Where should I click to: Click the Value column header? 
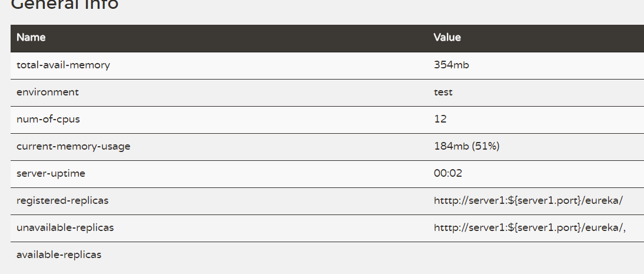[447, 38]
